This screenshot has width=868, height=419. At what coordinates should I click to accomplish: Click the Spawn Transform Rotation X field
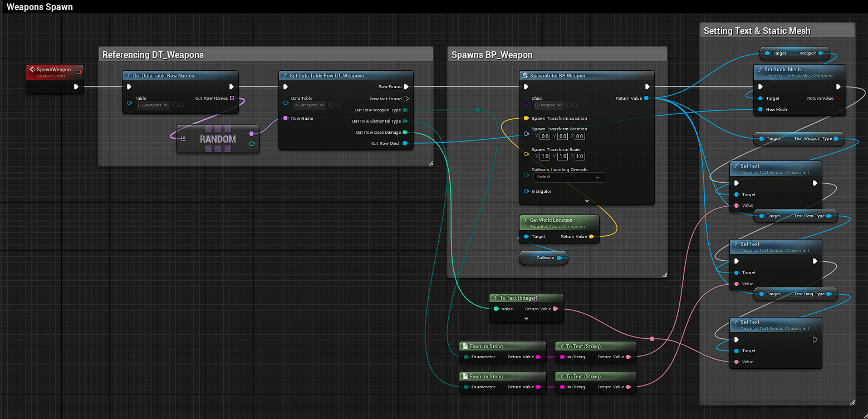click(545, 136)
